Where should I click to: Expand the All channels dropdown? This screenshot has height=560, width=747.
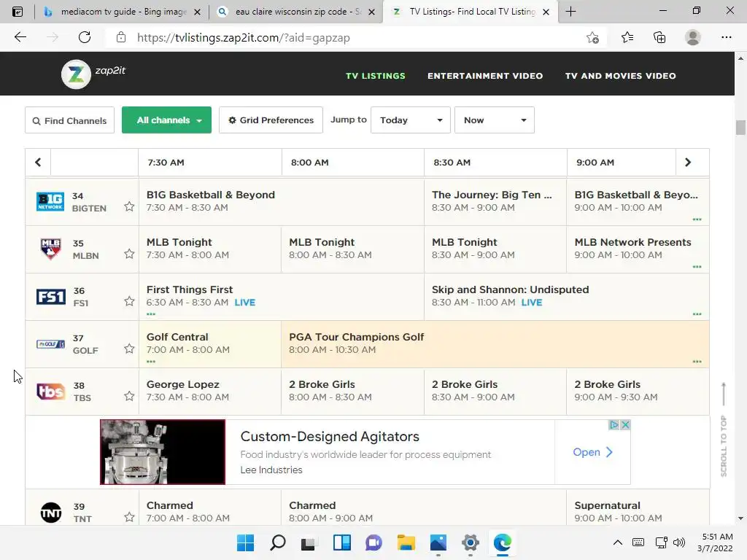167,120
